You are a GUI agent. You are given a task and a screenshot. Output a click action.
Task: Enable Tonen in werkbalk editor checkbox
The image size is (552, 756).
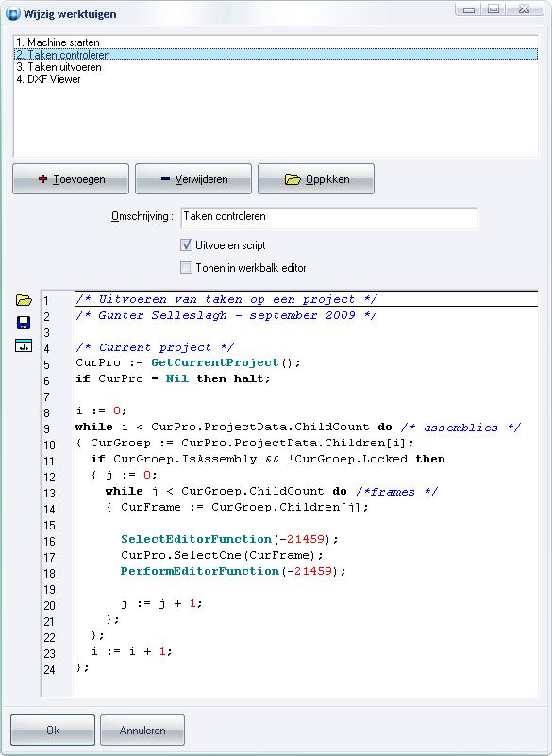186,268
